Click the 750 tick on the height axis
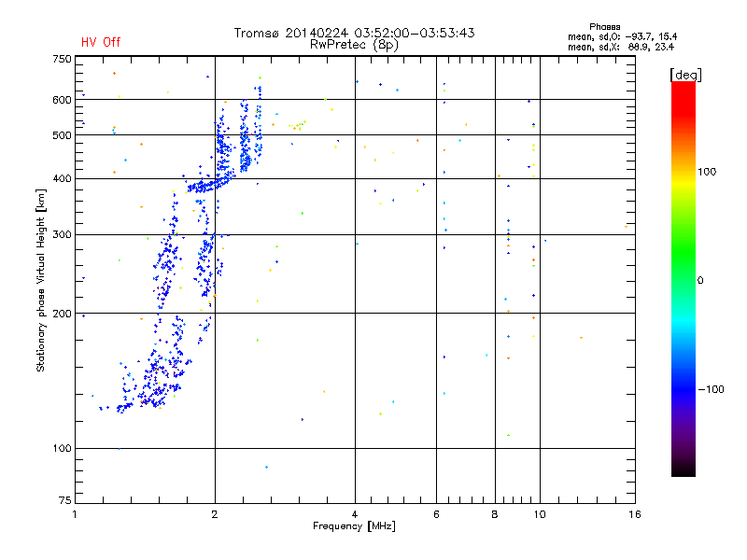 [x=62, y=59]
